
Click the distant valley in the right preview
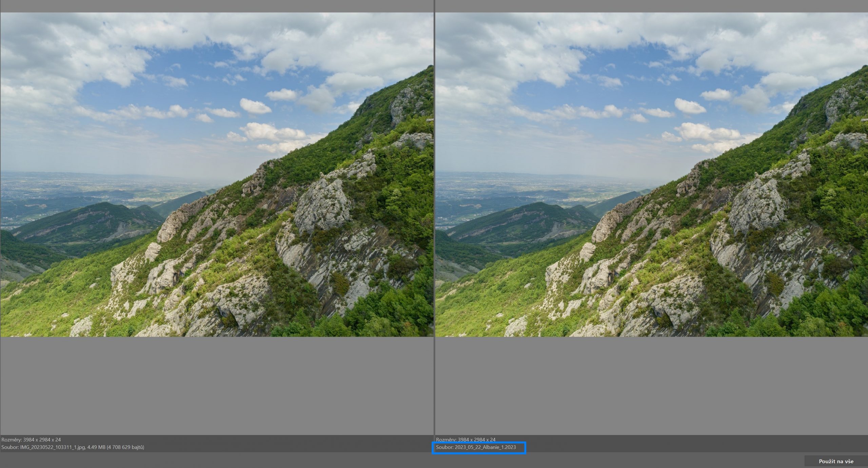click(x=519, y=187)
